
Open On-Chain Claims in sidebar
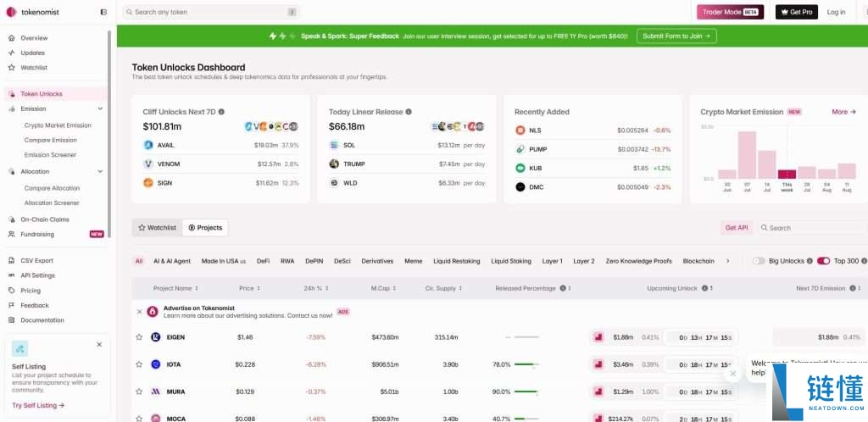[45, 219]
